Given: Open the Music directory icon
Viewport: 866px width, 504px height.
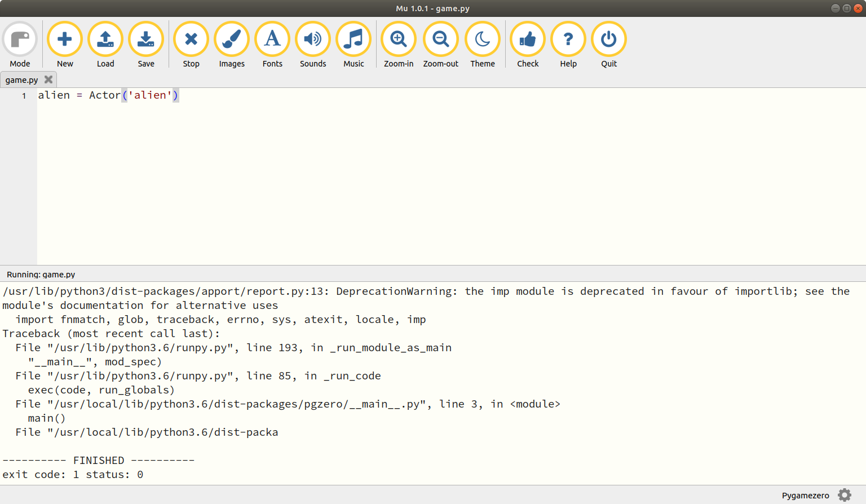Looking at the screenshot, I should [x=354, y=39].
